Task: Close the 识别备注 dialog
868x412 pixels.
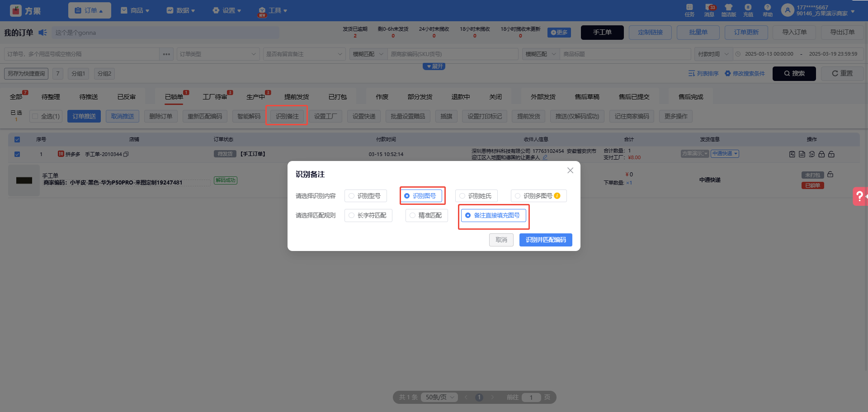Action: 570,170
